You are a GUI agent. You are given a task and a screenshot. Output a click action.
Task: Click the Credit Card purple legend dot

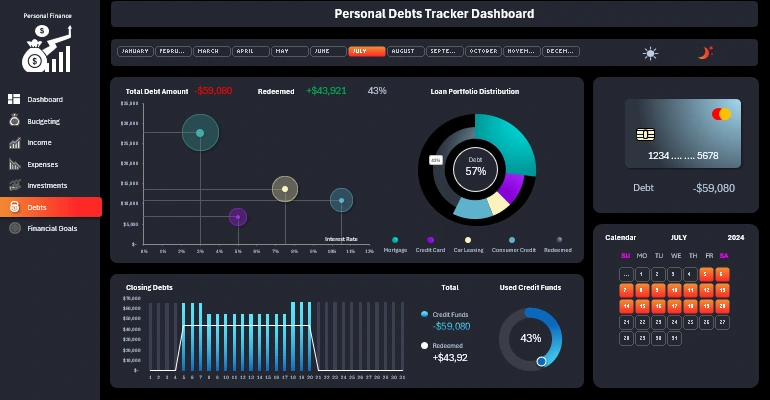tap(430, 240)
